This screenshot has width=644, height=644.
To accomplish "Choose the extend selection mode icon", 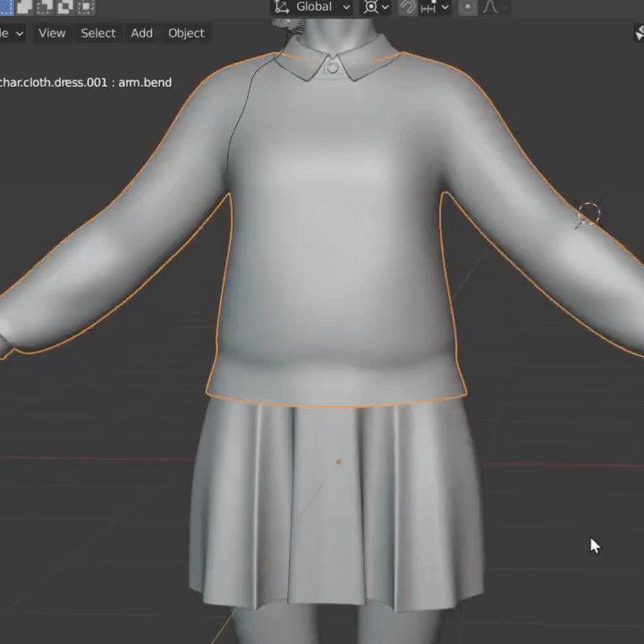I will 24,6.
